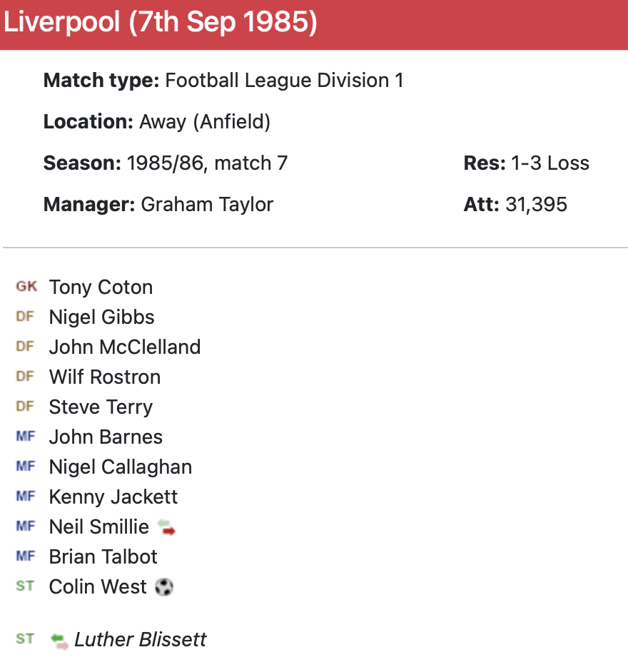628x672 pixels.
Task: Click the 1-3 Loss result text
Action: click(x=550, y=163)
